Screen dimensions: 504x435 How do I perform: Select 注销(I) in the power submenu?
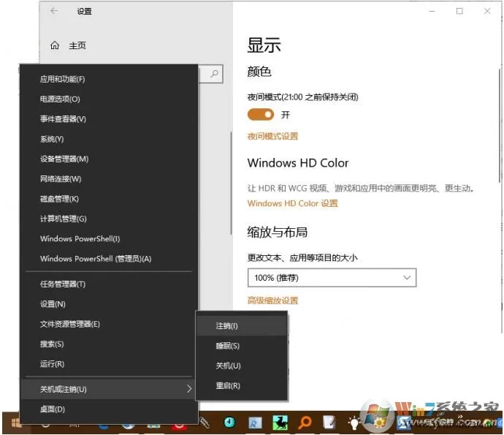coord(242,325)
